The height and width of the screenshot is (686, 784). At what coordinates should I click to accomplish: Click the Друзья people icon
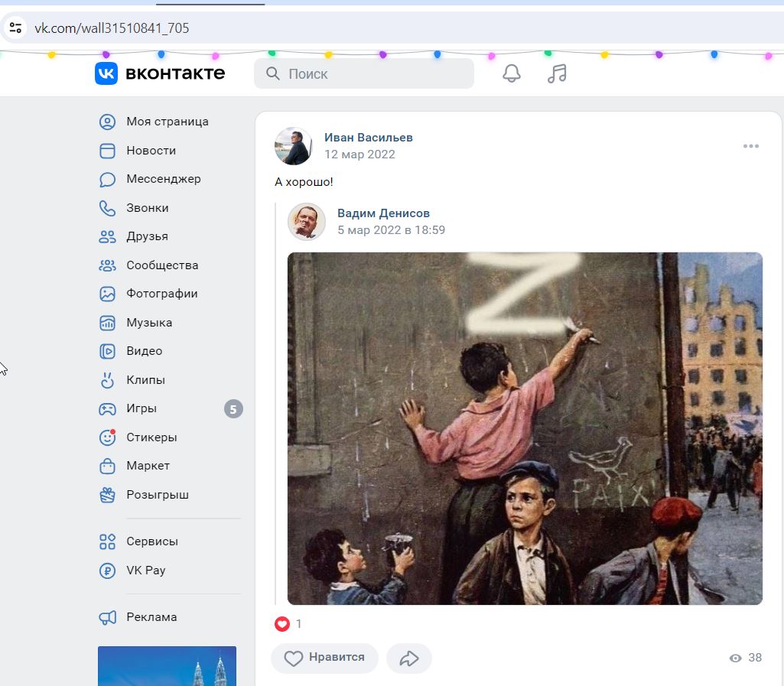(107, 236)
